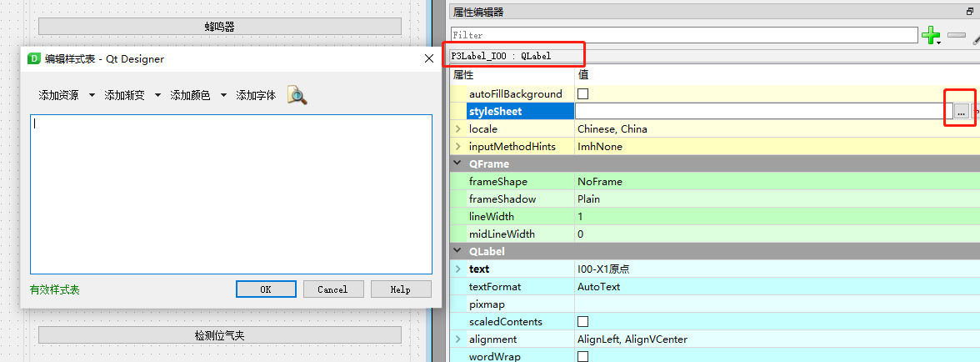Select the frameShape property row

pyautogui.click(x=714, y=181)
